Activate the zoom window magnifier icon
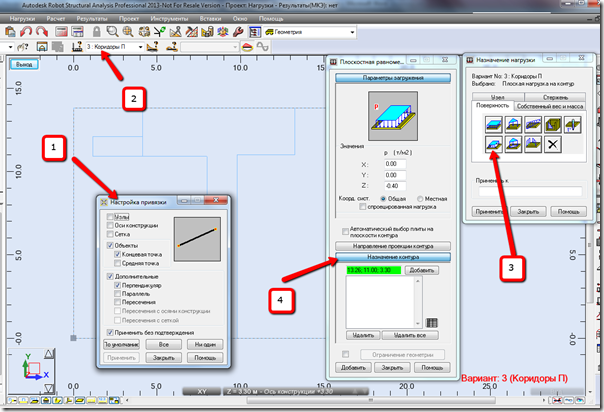The width and height of the screenshot is (604, 412). click(x=112, y=32)
